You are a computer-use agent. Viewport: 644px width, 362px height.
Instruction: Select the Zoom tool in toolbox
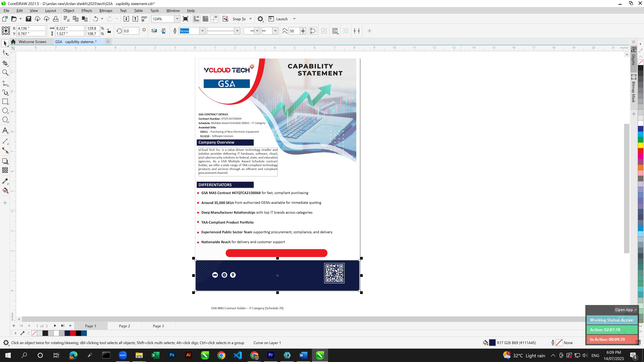click(x=5, y=73)
